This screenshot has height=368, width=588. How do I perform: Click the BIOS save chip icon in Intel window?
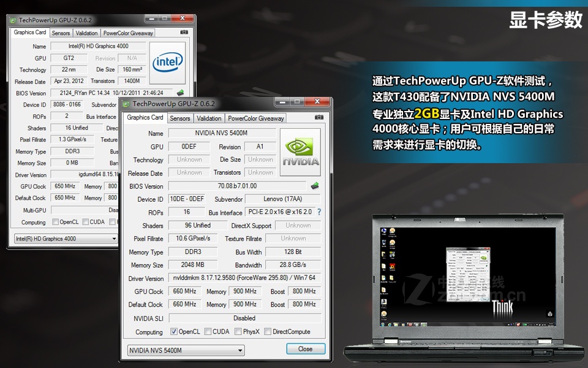click(180, 93)
